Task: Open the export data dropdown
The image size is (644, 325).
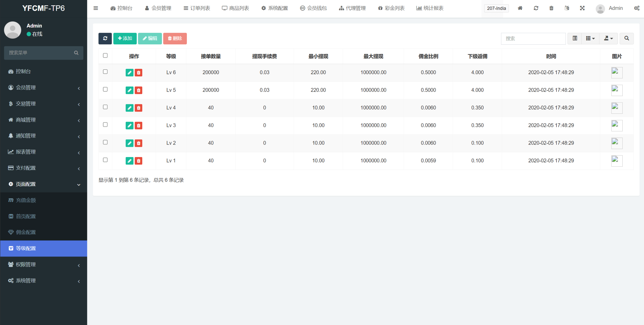Action: pyautogui.click(x=608, y=38)
